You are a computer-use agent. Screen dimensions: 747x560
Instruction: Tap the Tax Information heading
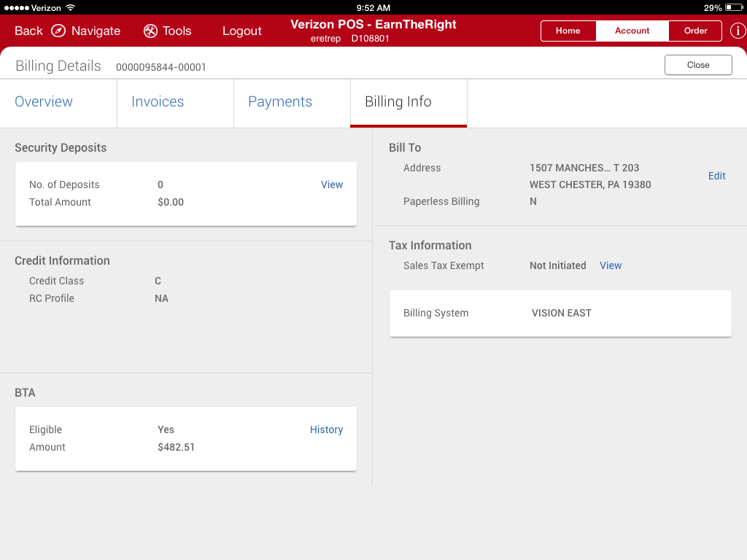[430, 245]
